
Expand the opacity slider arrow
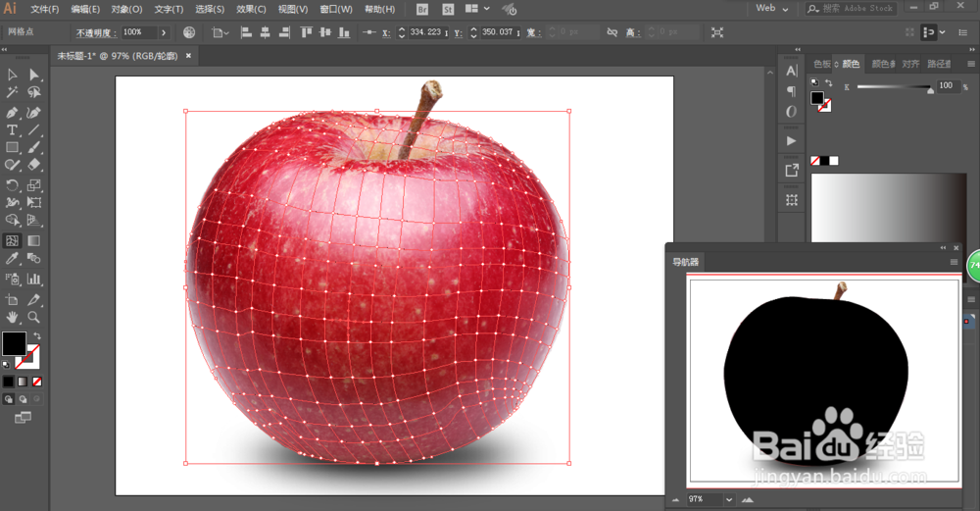(164, 32)
